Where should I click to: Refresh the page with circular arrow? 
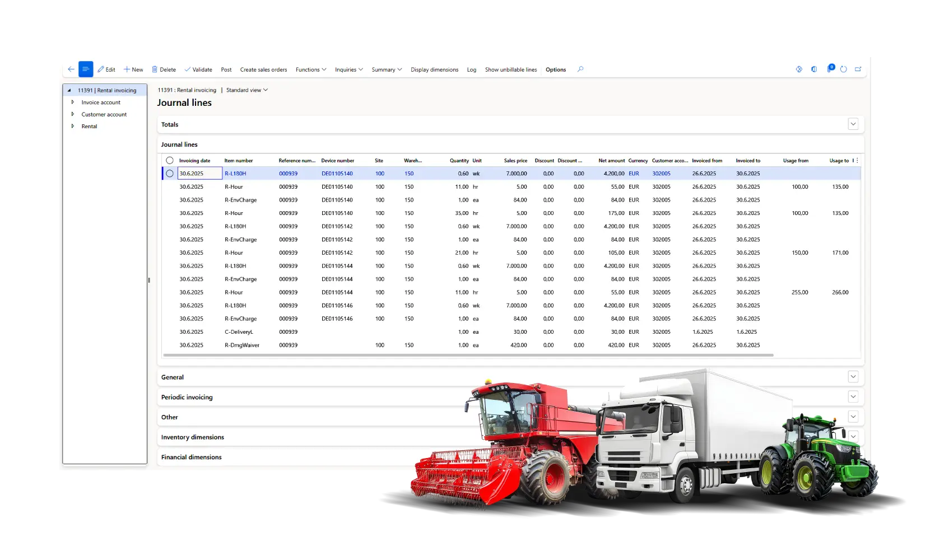point(843,69)
